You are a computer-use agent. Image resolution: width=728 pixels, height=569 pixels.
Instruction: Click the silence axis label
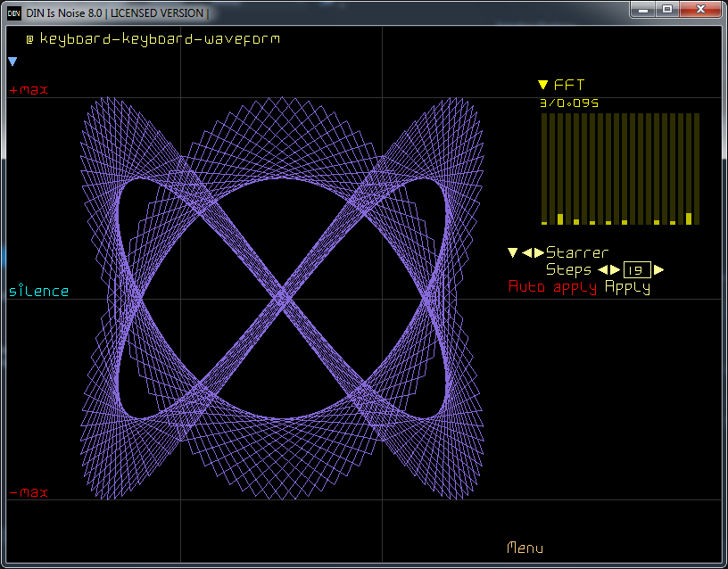coord(38,292)
